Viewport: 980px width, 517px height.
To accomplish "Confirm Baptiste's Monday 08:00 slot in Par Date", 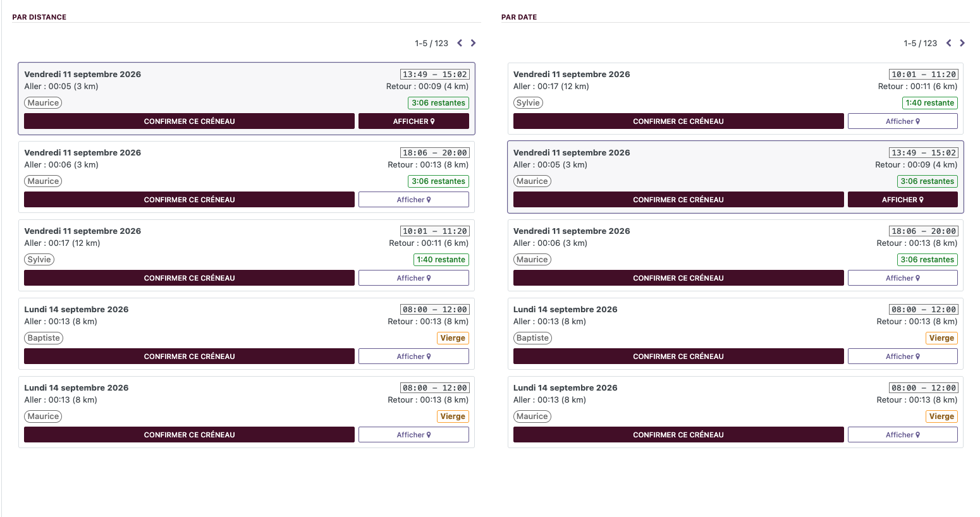I will point(678,356).
